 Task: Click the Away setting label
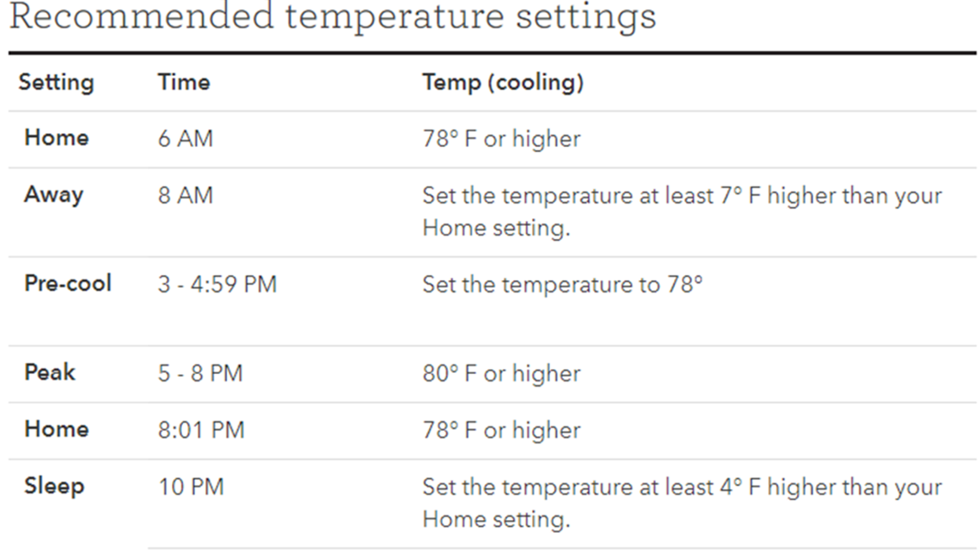point(54,195)
